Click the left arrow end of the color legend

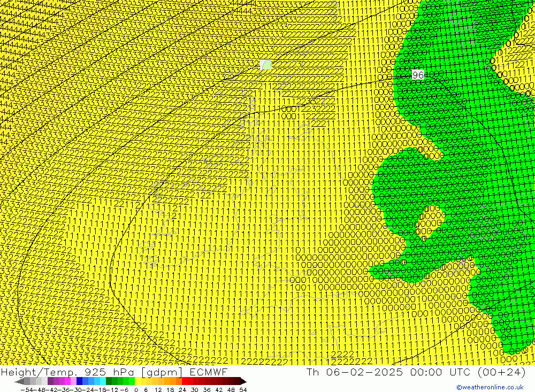(x=19, y=381)
